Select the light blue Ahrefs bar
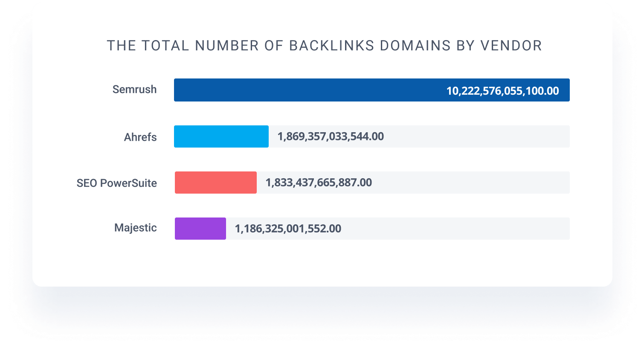This screenshot has width=644, height=348. 221,136
